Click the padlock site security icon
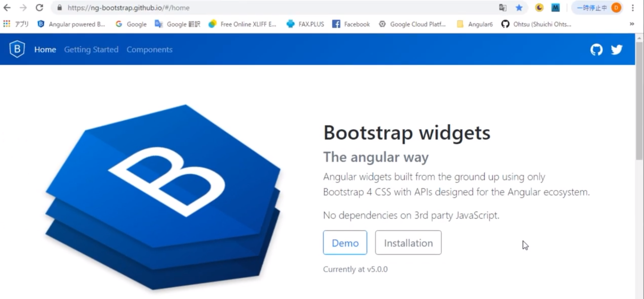Image resolution: width=644 pixels, height=299 pixels. [59, 7]
